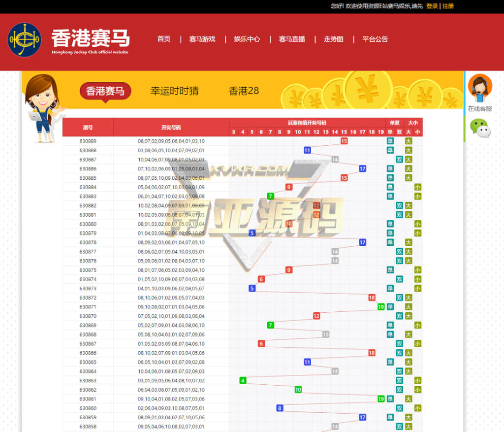
Task: Click blue 11 marker in row 630888
Action: (x=307, y=150)
